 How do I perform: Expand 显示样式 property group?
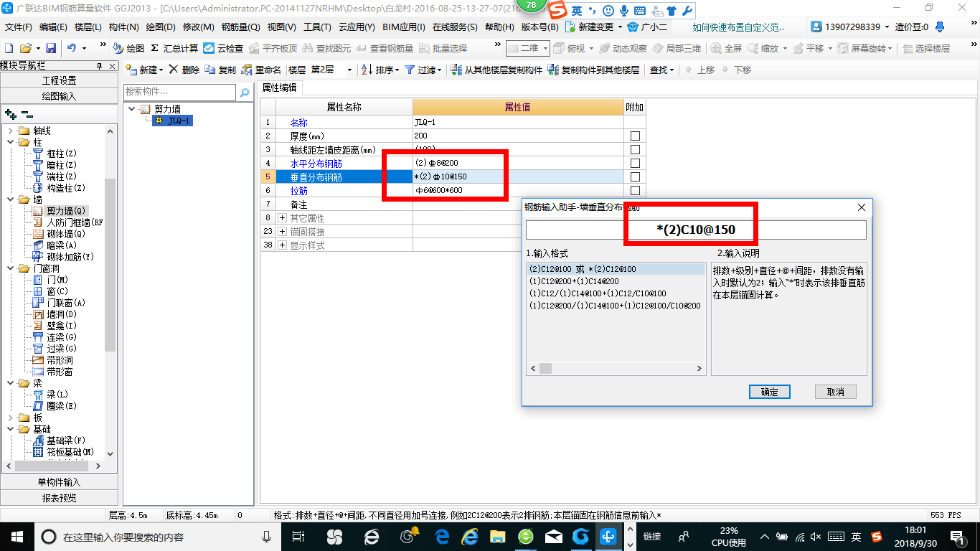(x=282, y=245)
